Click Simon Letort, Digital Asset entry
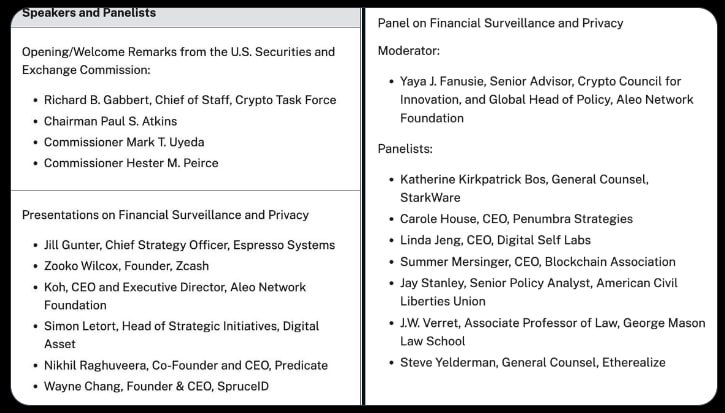 coord(181,336)
